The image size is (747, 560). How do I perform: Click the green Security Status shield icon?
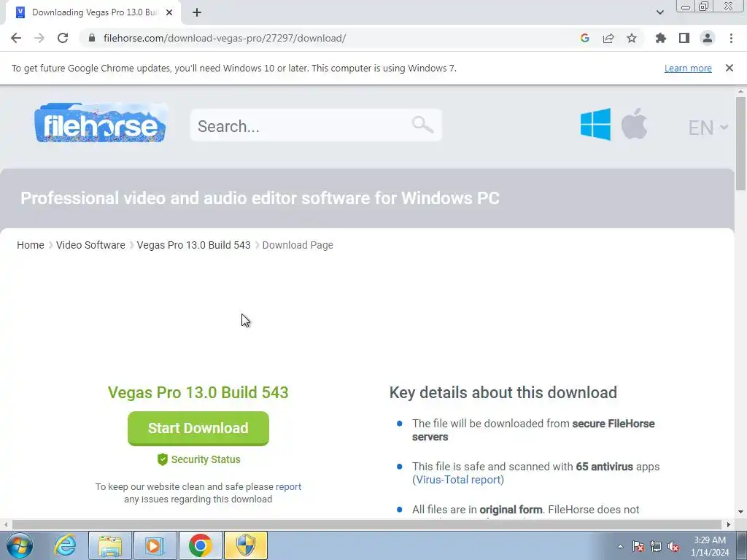coord(163,459)
